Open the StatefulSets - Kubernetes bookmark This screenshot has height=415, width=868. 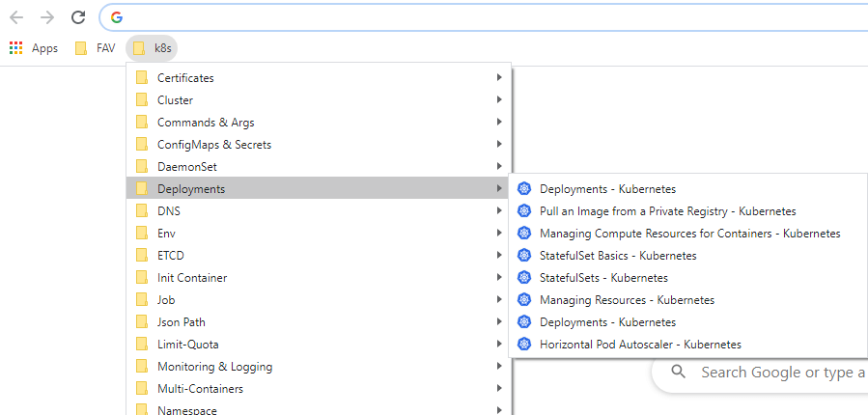[687, 277]
